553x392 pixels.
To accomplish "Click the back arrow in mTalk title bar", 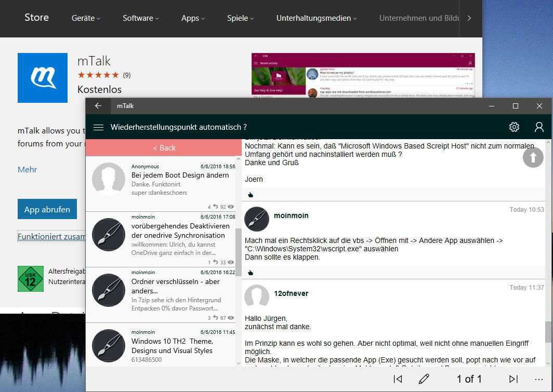I will [98, 106].
